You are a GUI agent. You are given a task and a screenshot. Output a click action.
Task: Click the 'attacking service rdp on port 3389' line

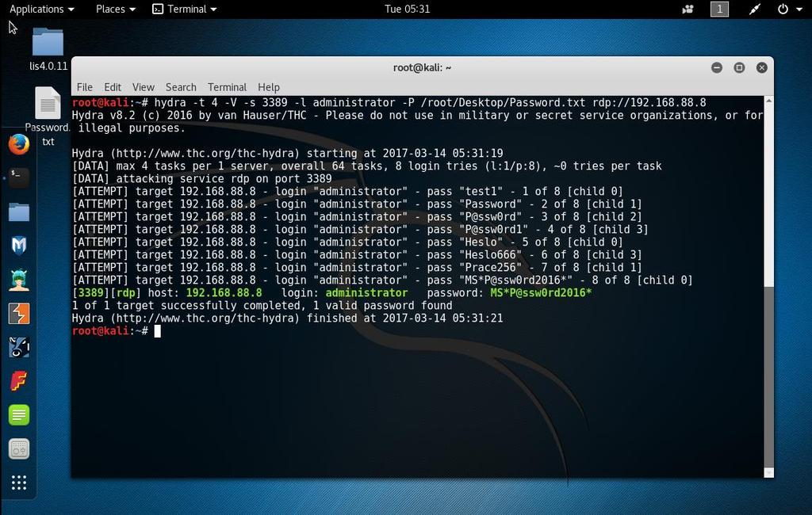[201, 178]
